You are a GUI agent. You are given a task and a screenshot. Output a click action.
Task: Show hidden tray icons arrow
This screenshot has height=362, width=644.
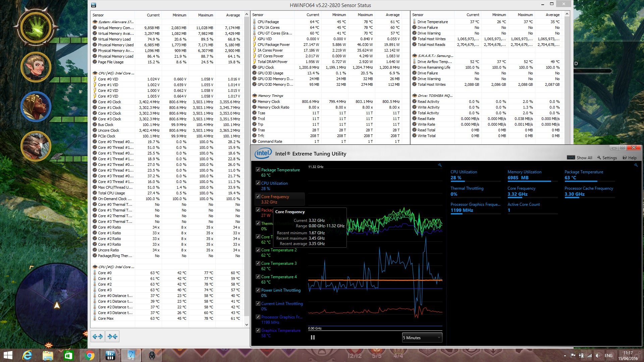pos(565,356)
